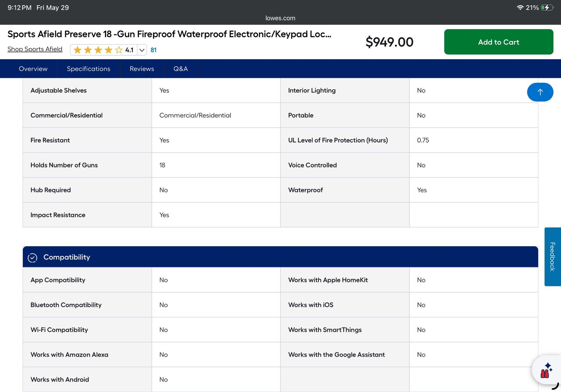Tap the scroll-to-top arrow button
This screenshot has width=561, height=392.
540,92
